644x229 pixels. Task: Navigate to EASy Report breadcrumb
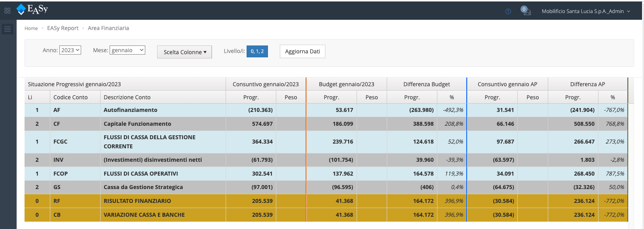(x=63, y=28)
